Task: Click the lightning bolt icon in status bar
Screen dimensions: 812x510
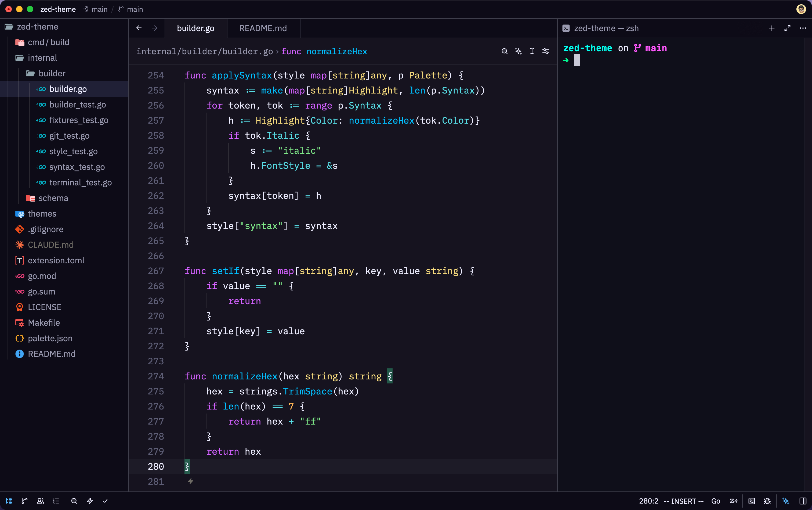Action: point(90,501)
